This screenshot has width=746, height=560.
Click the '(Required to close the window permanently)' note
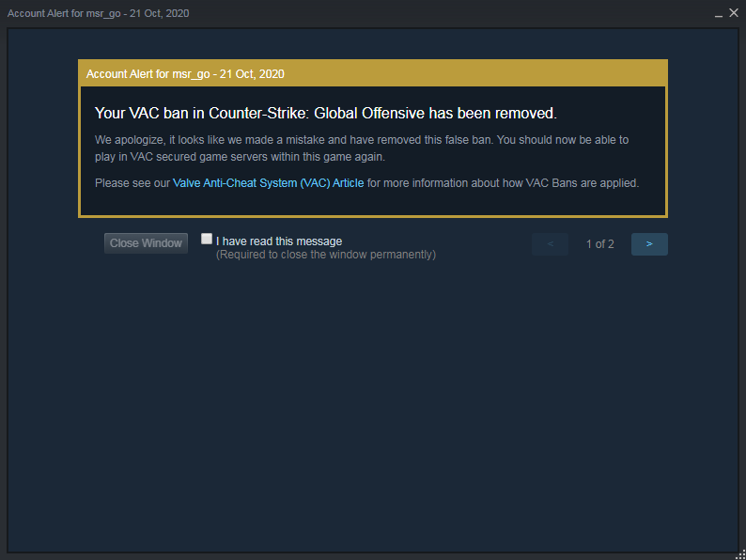(326, 255)
